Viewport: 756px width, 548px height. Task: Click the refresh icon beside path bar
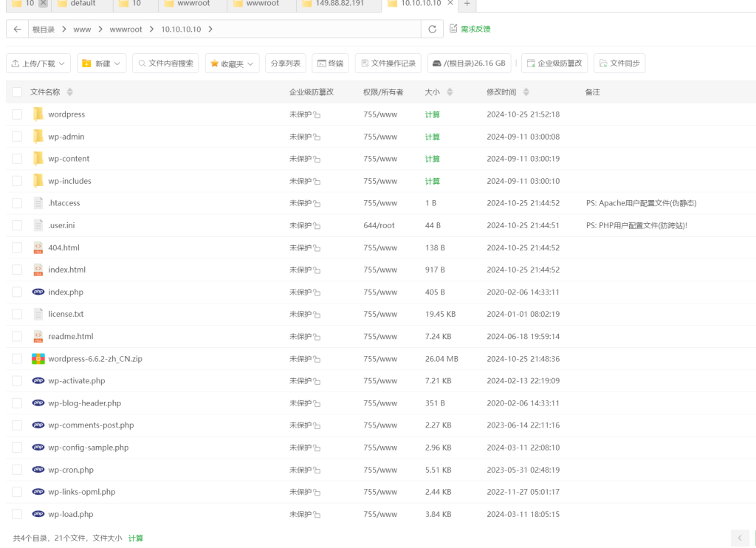[432, 29]
